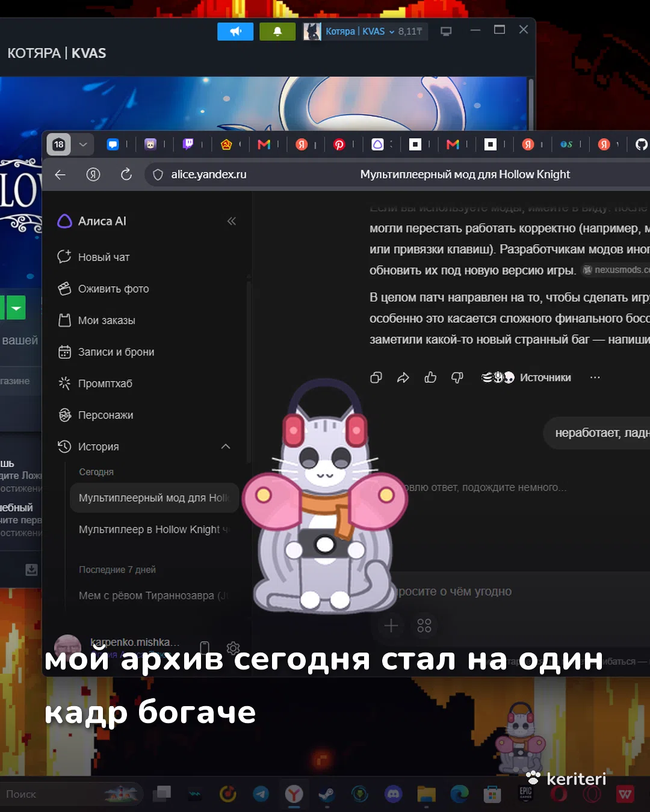Screen dimensions: 650x812
Task: Open the tab counter showing 18
Action: click(59, 144)
